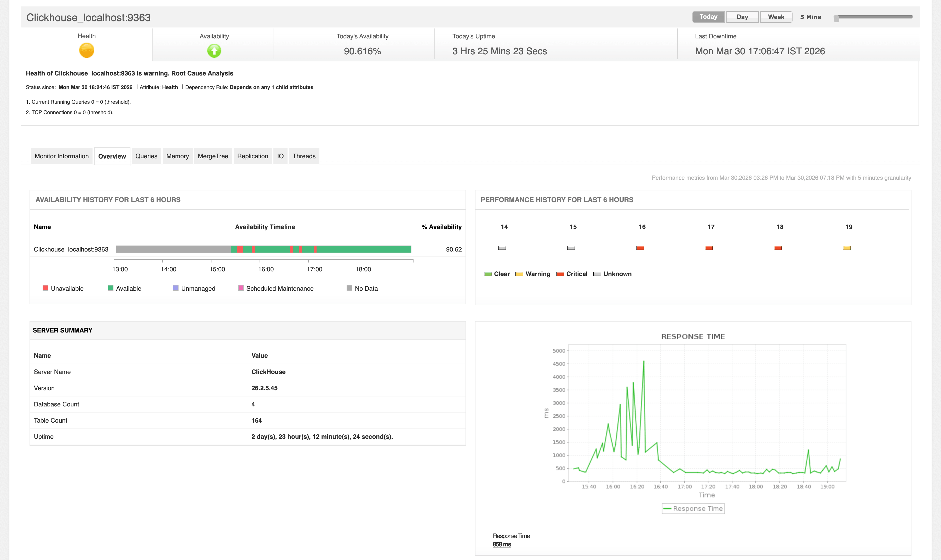Click the No Data legend square
The width and height of the screenshot is (941, 560).
(349, 288)
